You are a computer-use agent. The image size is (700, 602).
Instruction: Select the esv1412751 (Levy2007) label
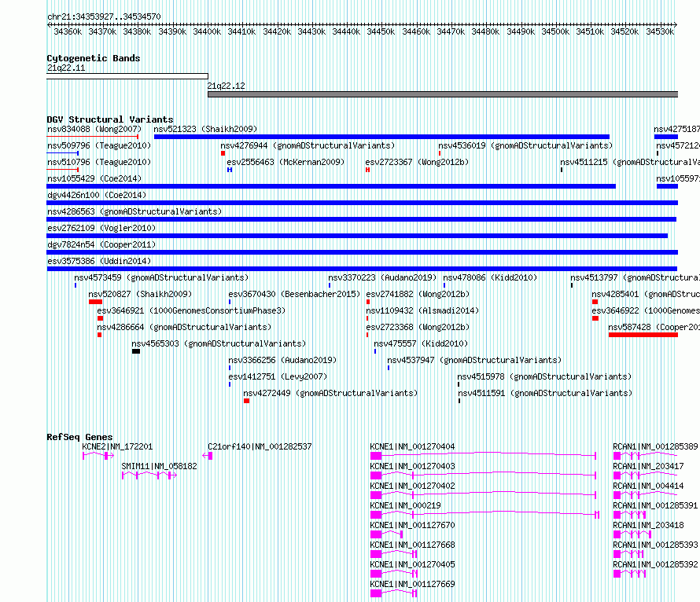pyautogui.click(x=278, y=376)
